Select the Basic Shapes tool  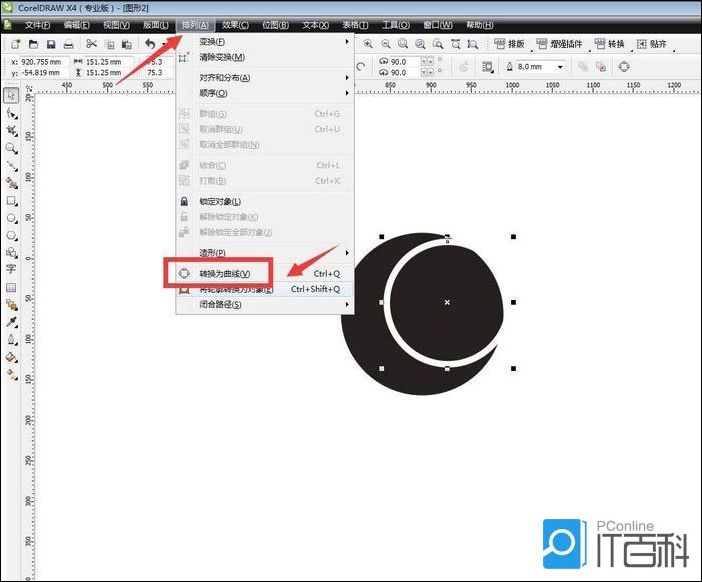[x=11, y=252]
